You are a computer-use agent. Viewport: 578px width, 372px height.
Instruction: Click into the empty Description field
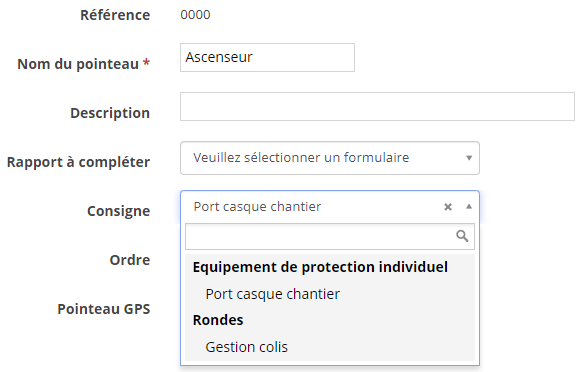tap(377, 107)
